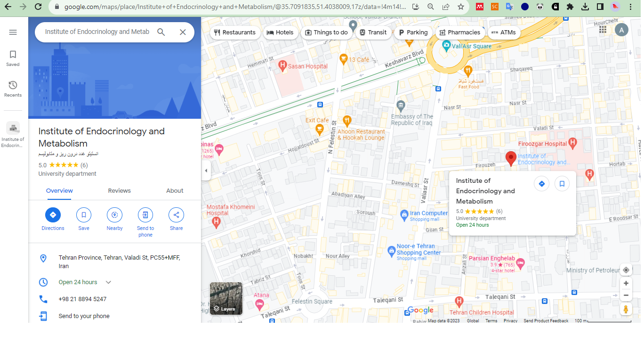Click the blue Directions button in the panel

coord(53,215)
